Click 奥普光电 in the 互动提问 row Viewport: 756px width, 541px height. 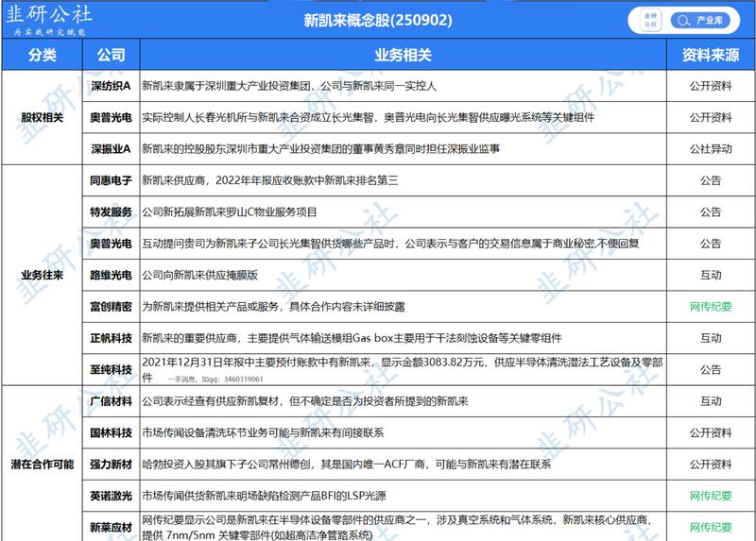pos(111,244)
